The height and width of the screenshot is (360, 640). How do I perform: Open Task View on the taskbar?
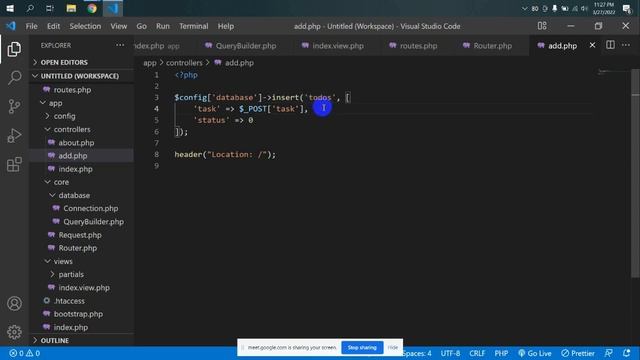[x=50, y=8]
